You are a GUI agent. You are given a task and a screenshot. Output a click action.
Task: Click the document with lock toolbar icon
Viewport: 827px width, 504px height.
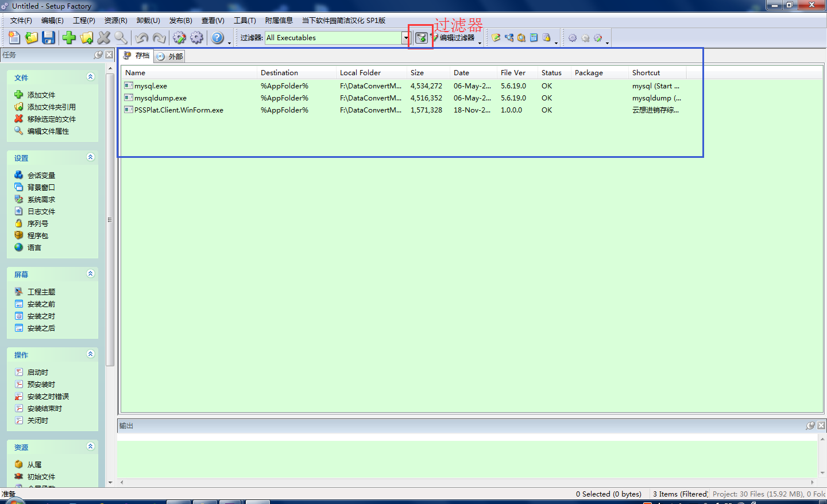pos(547,38)
